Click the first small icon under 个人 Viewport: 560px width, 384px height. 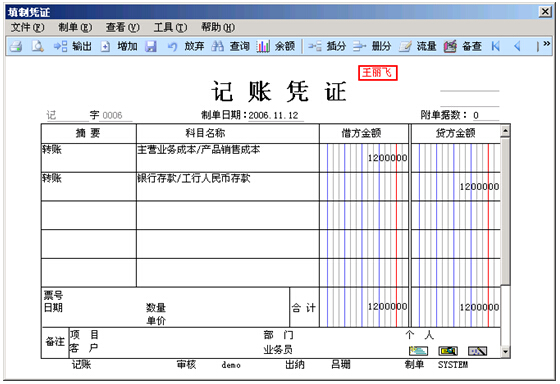418,351
